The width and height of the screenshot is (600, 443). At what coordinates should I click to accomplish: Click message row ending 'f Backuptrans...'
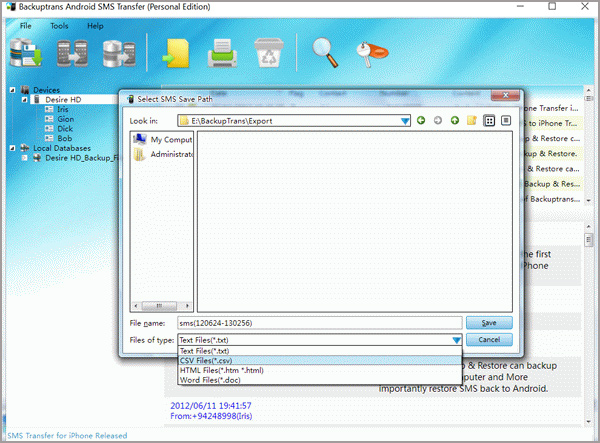click(x=552, y=199)
